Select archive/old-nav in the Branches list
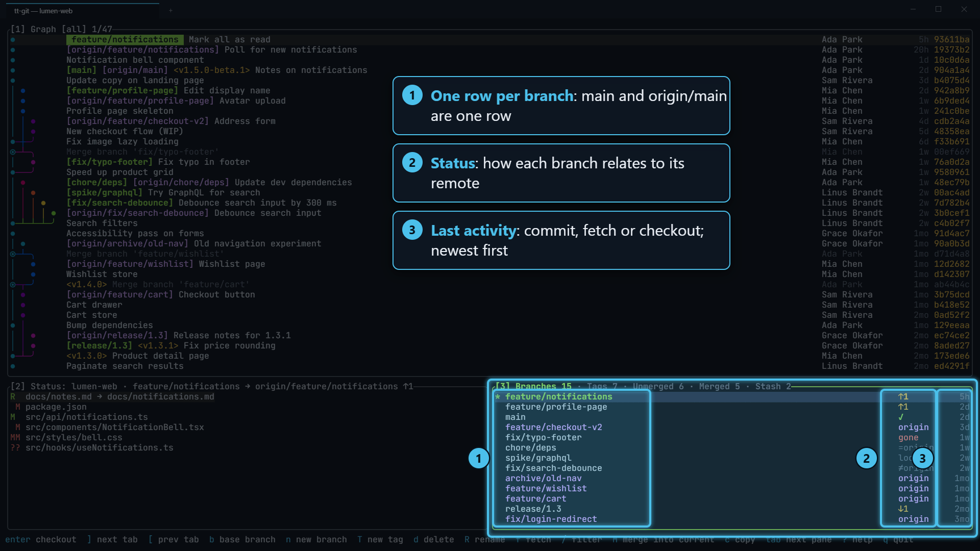Viewport: 980px width, 551px height. click(x=732, y=478)
